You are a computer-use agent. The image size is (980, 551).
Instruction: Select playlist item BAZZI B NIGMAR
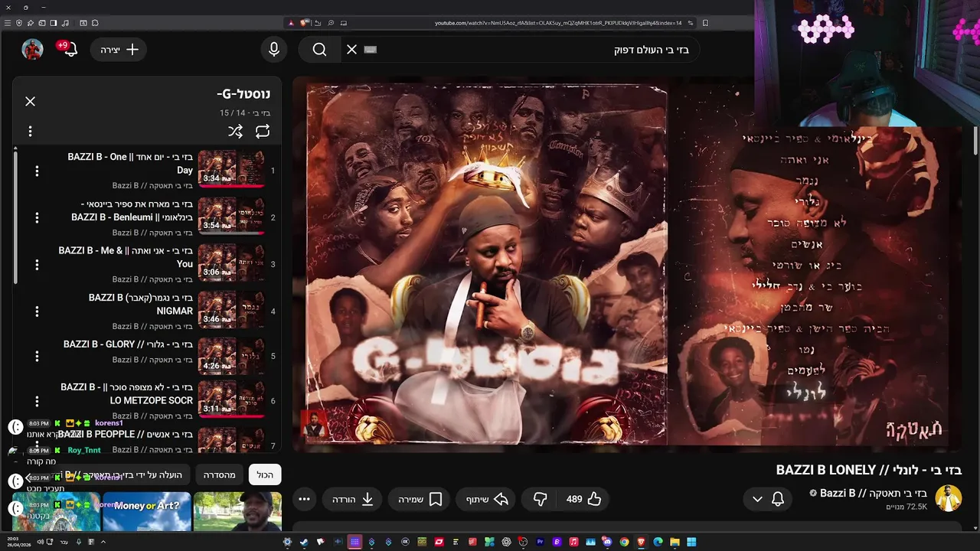145,310
